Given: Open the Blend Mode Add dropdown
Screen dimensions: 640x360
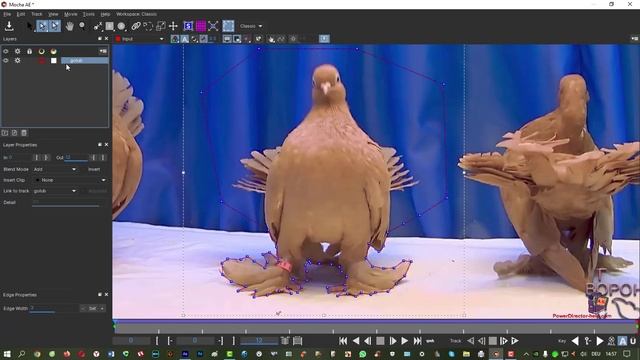Looking at the screenshot, I should pos(55,169).
